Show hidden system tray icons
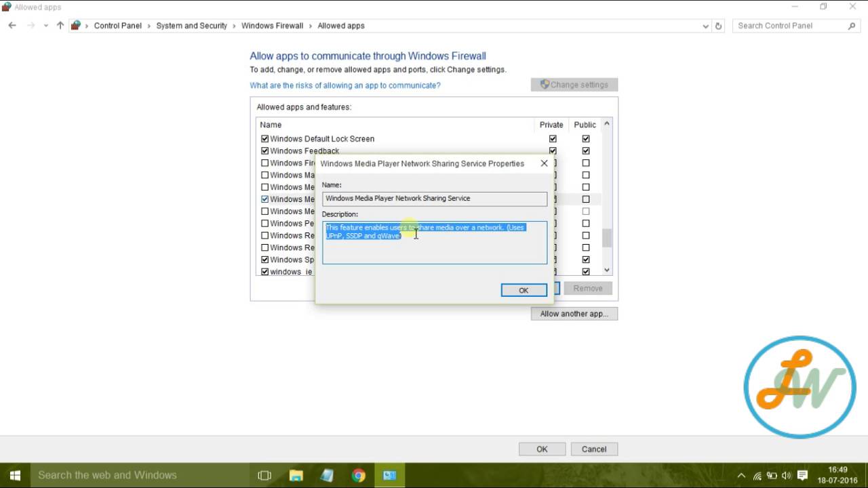Screen dimensions: 868x488 741,475
